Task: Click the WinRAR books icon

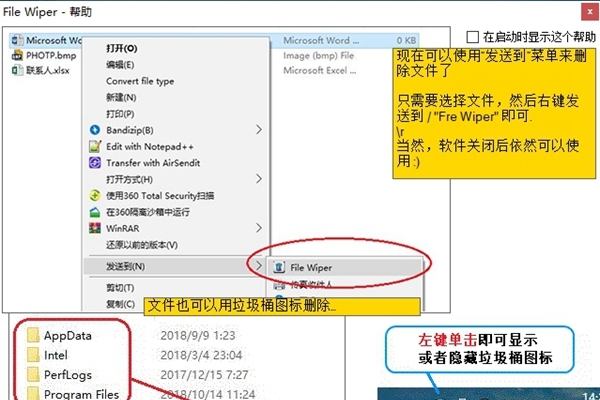Action: click(x=95, y=228)
